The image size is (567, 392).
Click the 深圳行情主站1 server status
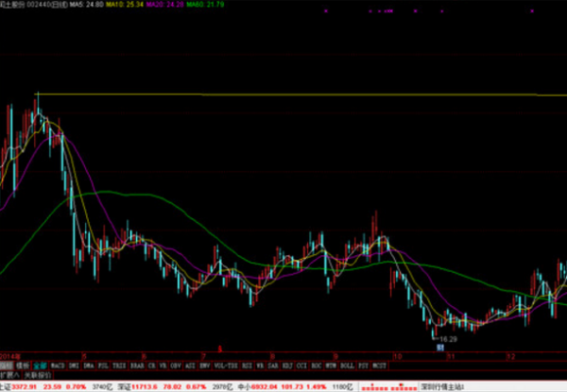click(x=442, y=387)
